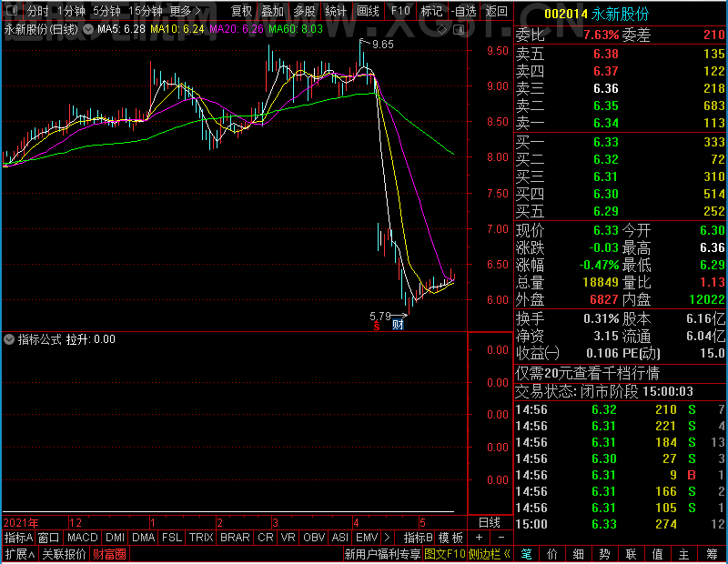Screen dimensions: 728x564
Task: Switch to 分时 intraday view
Action: (37, 11)
